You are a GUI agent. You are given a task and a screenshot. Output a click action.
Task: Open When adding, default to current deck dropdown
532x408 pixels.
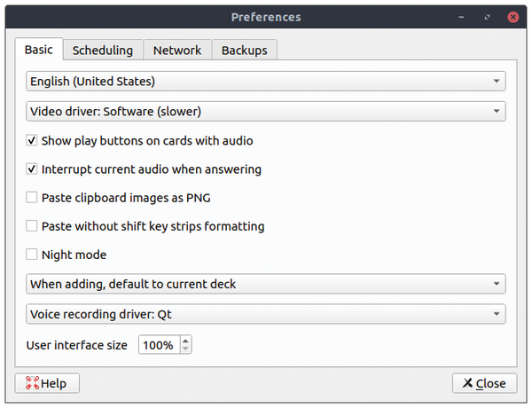point(266,284)
